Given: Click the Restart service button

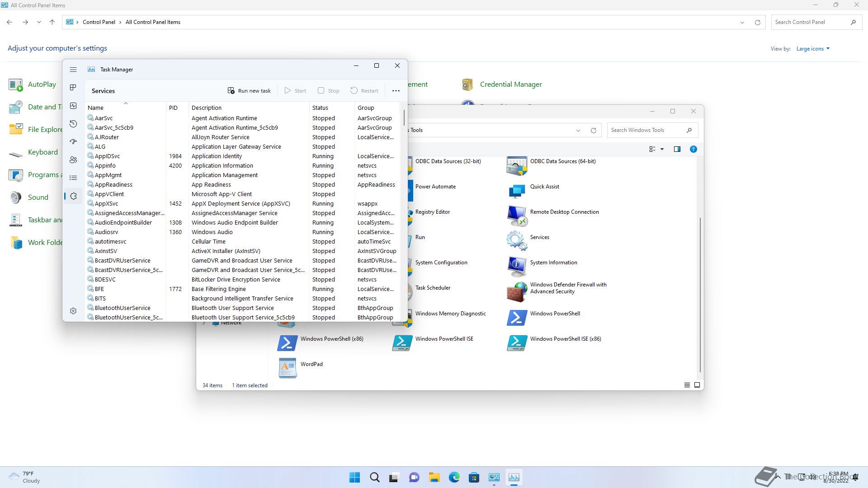Looking at the screenshot, I should tap(364, 91).
